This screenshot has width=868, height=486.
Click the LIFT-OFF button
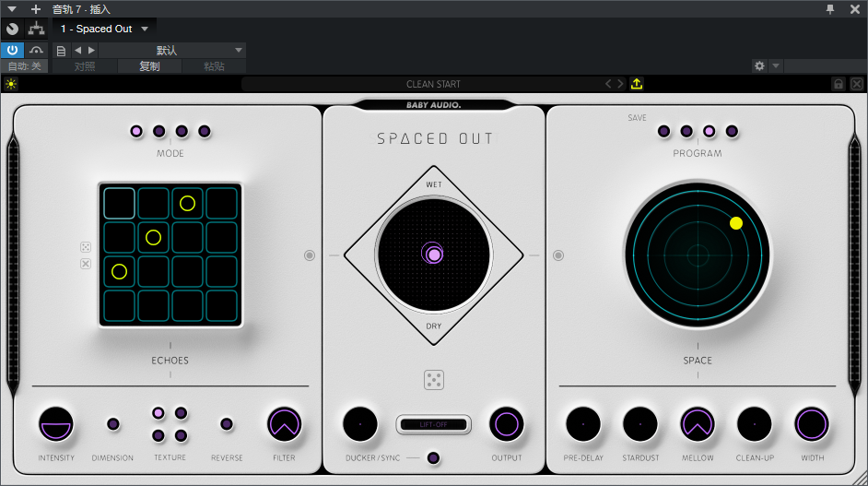pyautogui.click(x=433, y=424)
